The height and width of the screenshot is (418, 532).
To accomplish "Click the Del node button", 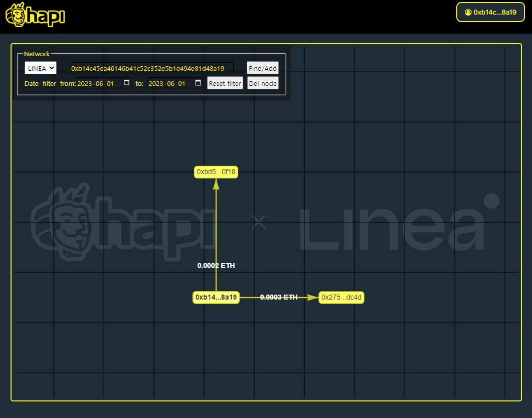I will coord(263,83).
